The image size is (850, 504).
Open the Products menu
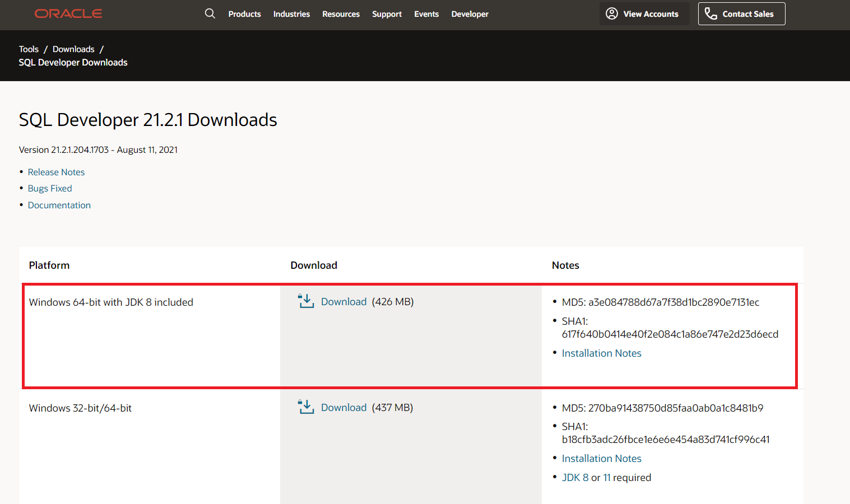[244, 14]
